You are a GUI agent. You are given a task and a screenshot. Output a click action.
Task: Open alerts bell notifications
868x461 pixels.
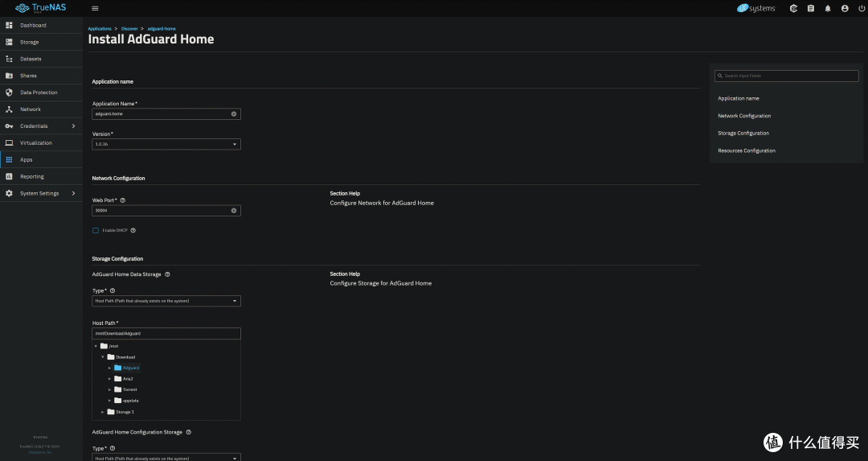pyautogui.click(x=828, y=8)
